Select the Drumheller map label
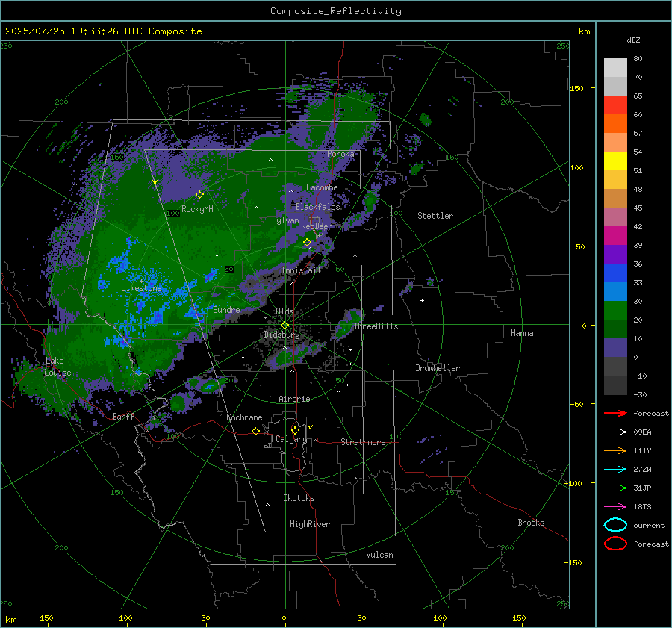672x628 pixels. pyautogui.click(x=438, y=368)
